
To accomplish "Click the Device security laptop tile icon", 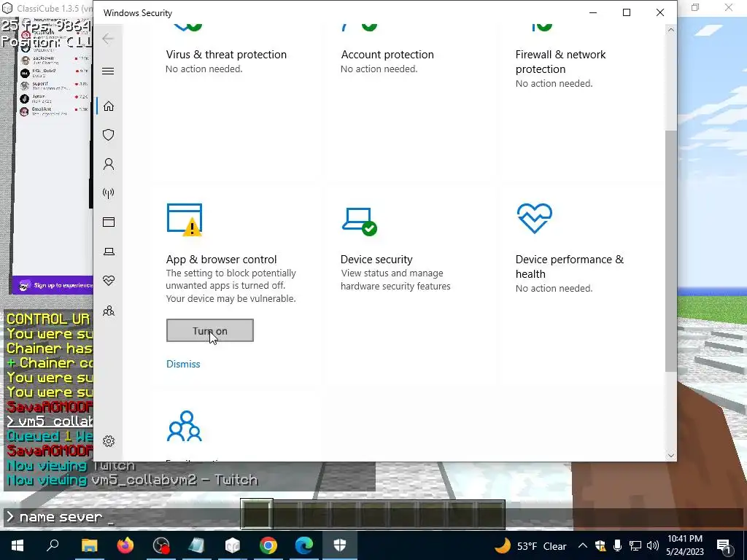I will [x=359, y=221].
